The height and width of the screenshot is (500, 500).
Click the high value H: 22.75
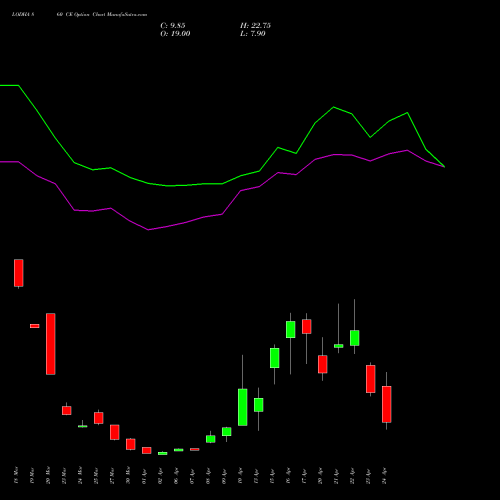[255, 26]
